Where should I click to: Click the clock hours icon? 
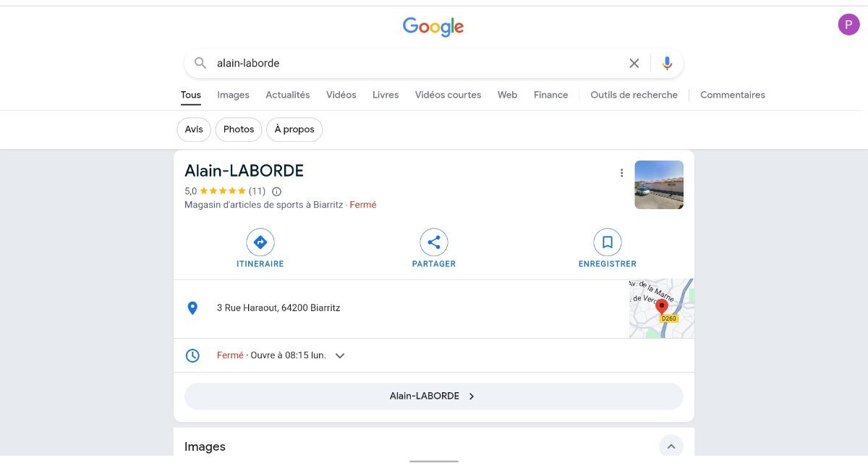192,355
